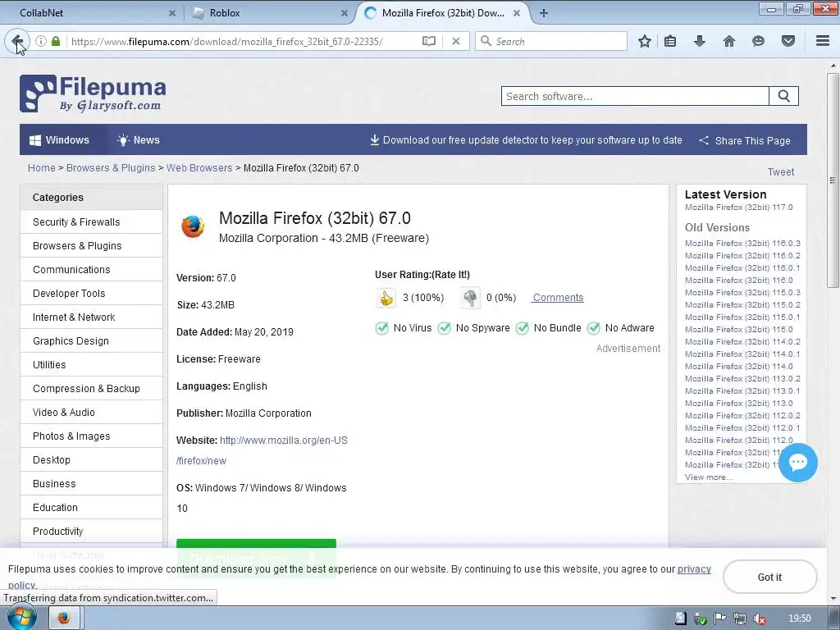Click the green padlock security icon
The height and width of the screenshot is (630, 840).
click(56, 41)
